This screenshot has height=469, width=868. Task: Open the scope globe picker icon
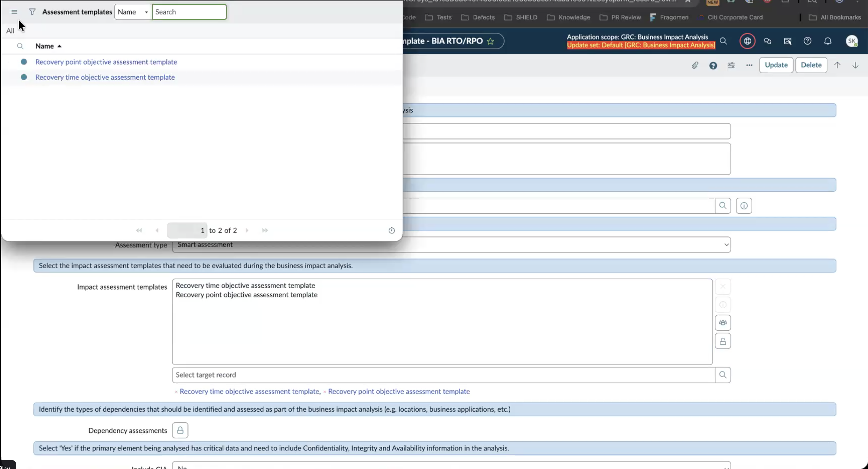[x=747, y=41]
